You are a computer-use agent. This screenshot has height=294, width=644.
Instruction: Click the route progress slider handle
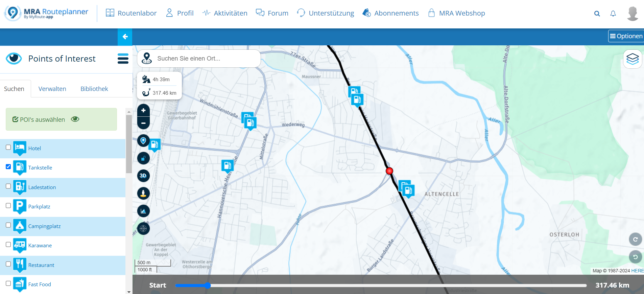pos(208,286)
